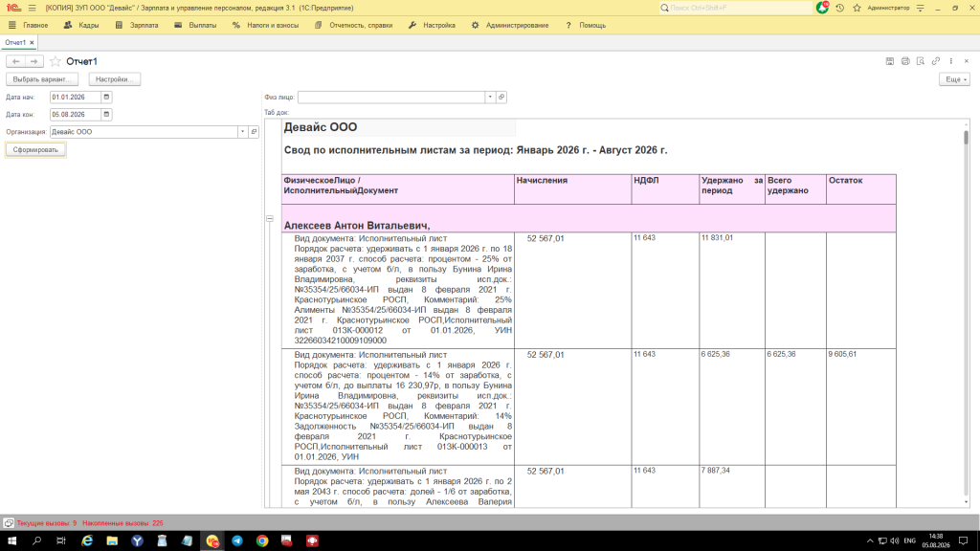Click Настройки button
Screen dimensions: 980x551
[x=115, y=79]
